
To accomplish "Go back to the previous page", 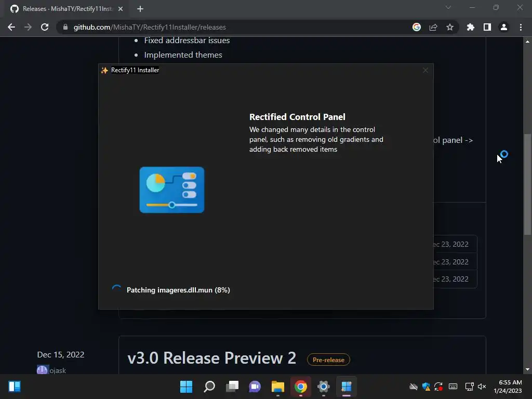I will (11, 27).
